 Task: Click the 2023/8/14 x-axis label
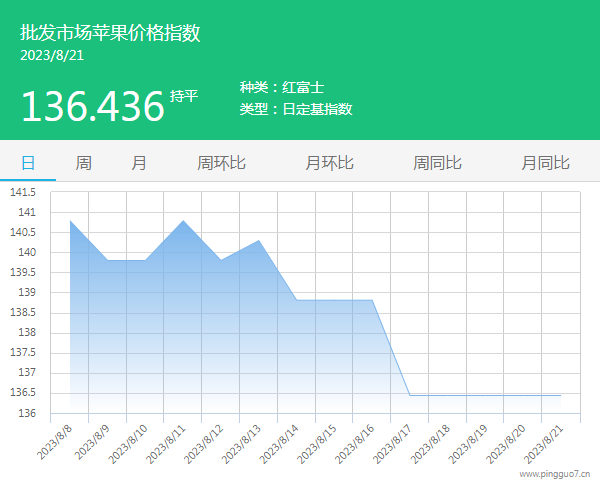(x=282, y=442)
